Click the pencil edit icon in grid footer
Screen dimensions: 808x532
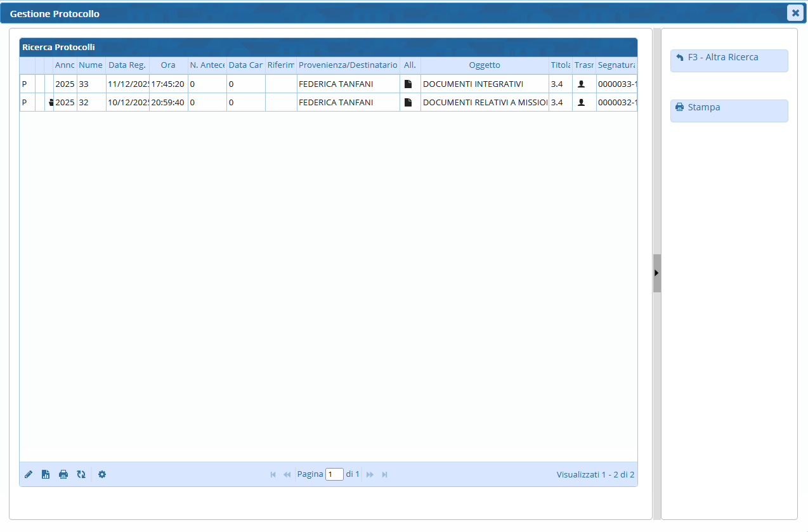point(29,474)
